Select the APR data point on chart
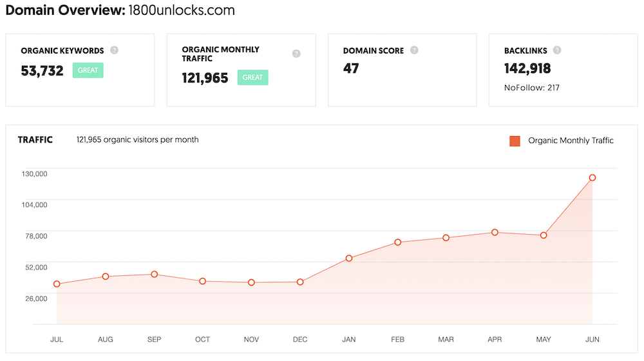The image size is (644, 361). (x=495, y=233)
